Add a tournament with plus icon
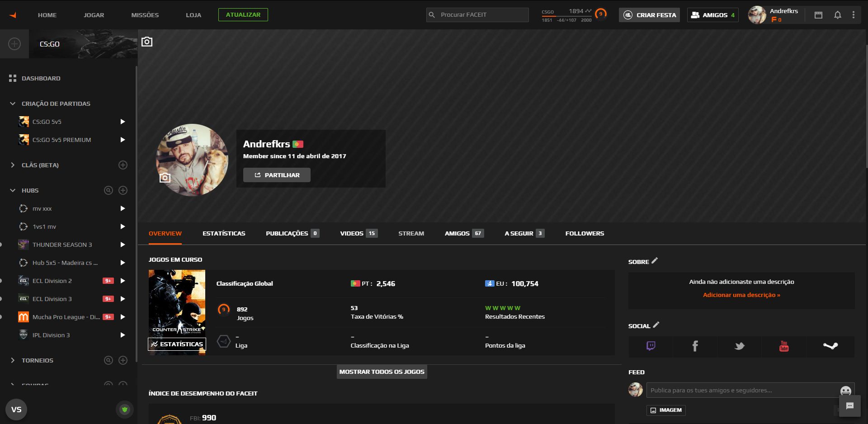Image resolution: width=868 pixels, height=424 pixels. (123, 360)
